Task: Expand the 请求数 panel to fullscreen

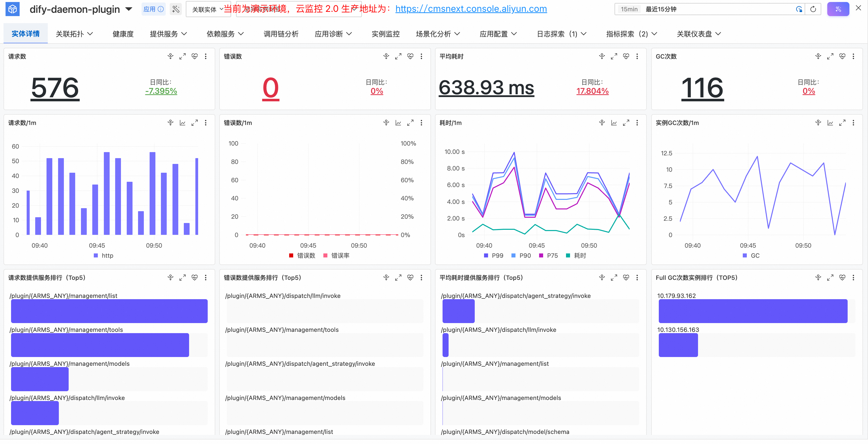Action: click(182, 56)
